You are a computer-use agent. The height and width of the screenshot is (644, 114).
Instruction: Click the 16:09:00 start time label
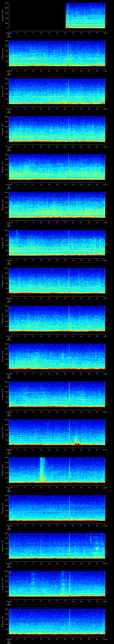coord(9,33)
